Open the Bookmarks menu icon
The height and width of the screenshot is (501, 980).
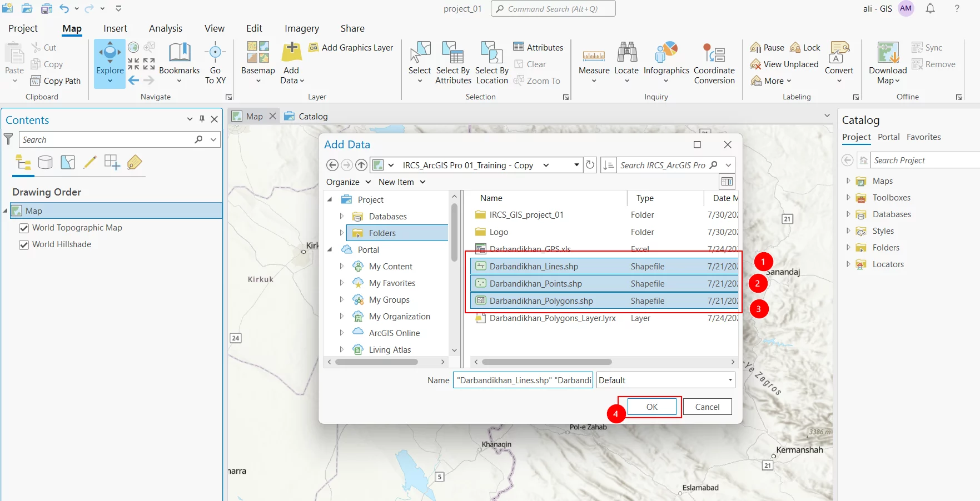(180, 53)
